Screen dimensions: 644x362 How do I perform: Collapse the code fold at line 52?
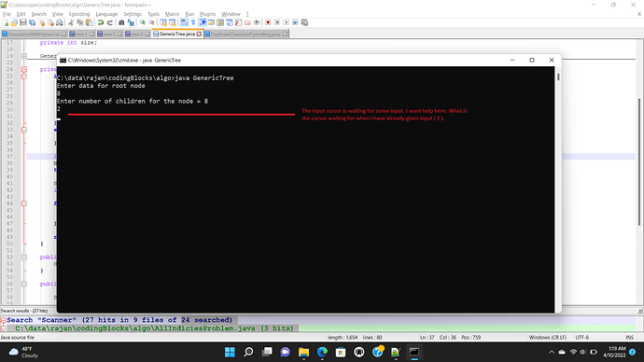(24, 258)
